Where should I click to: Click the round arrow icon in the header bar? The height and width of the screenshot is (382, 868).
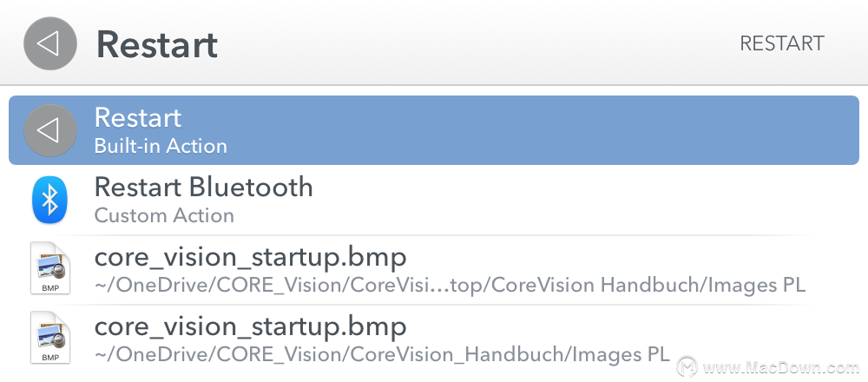coord(49,43)
